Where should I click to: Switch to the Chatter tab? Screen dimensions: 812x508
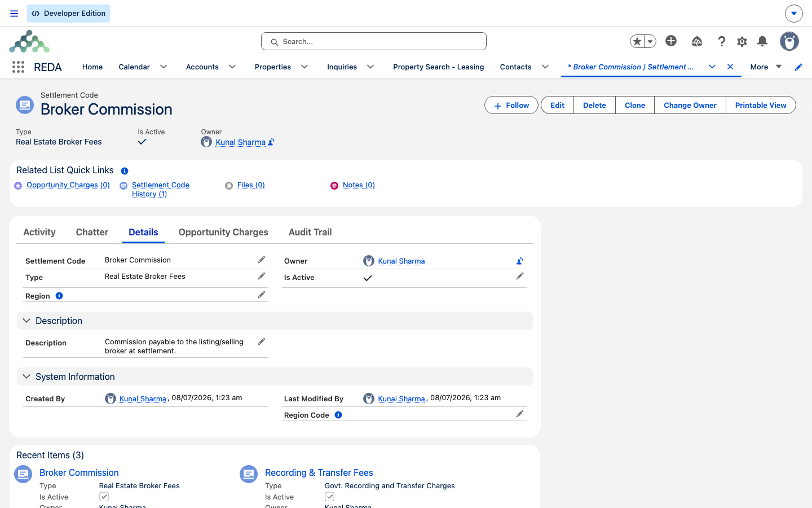click(92, 232)
